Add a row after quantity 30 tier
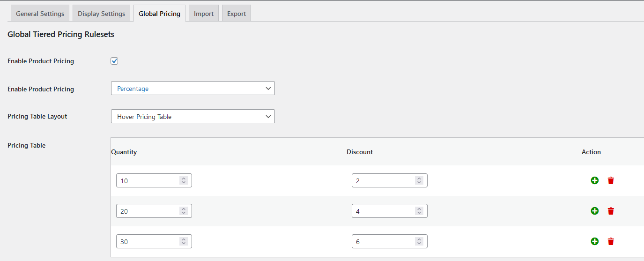The image size is (644, 261). pos(594,241)
